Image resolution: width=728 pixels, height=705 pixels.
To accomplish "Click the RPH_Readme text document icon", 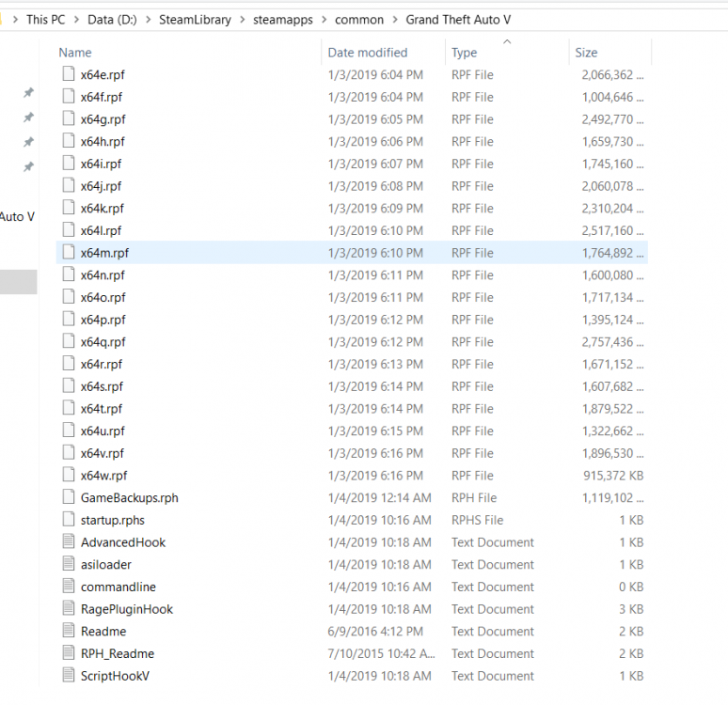I will point(69,653).
